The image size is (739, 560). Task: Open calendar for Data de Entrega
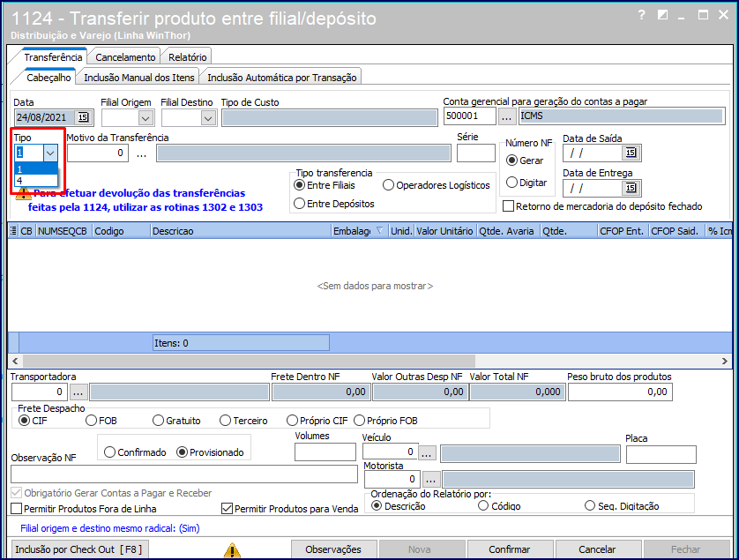click(x=631, y=188)
